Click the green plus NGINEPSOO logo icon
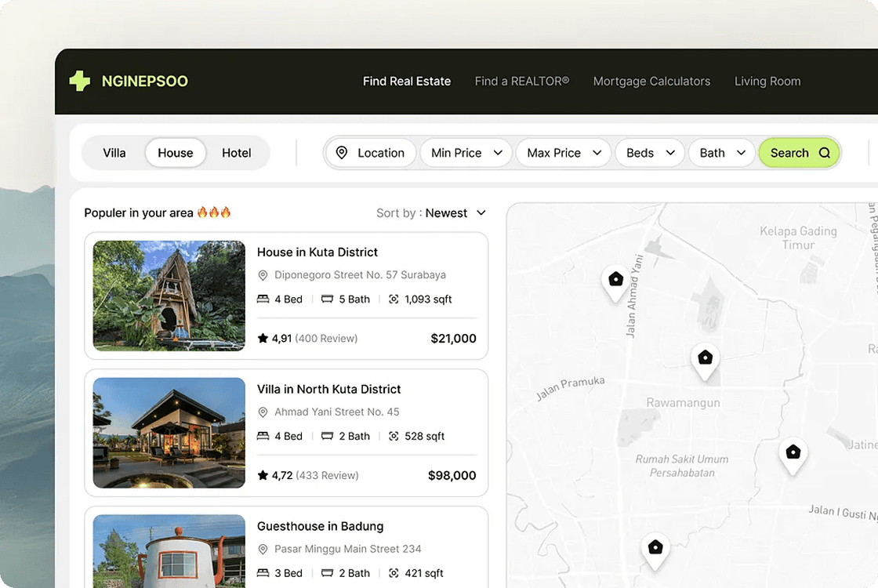Screen dimensions: 878x588 [x=79, y=82]
